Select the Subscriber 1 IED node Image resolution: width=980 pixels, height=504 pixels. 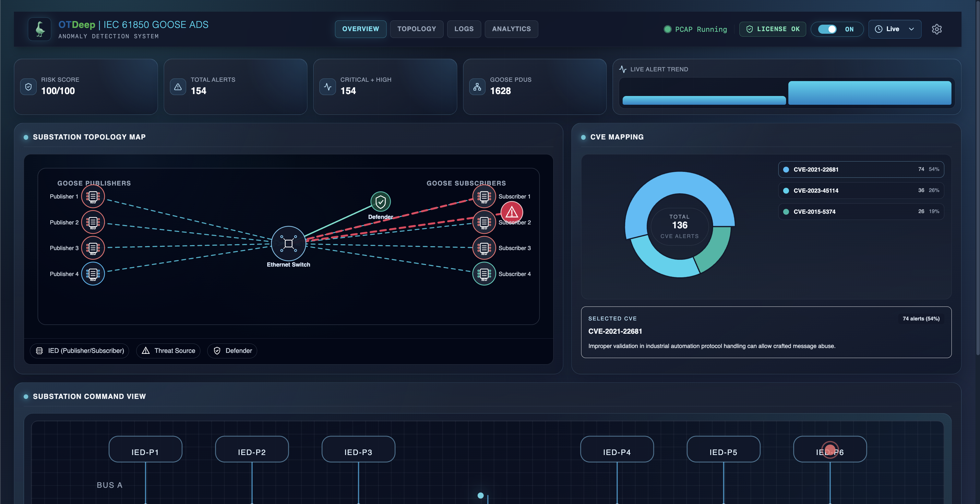click(x=484, y=197)
